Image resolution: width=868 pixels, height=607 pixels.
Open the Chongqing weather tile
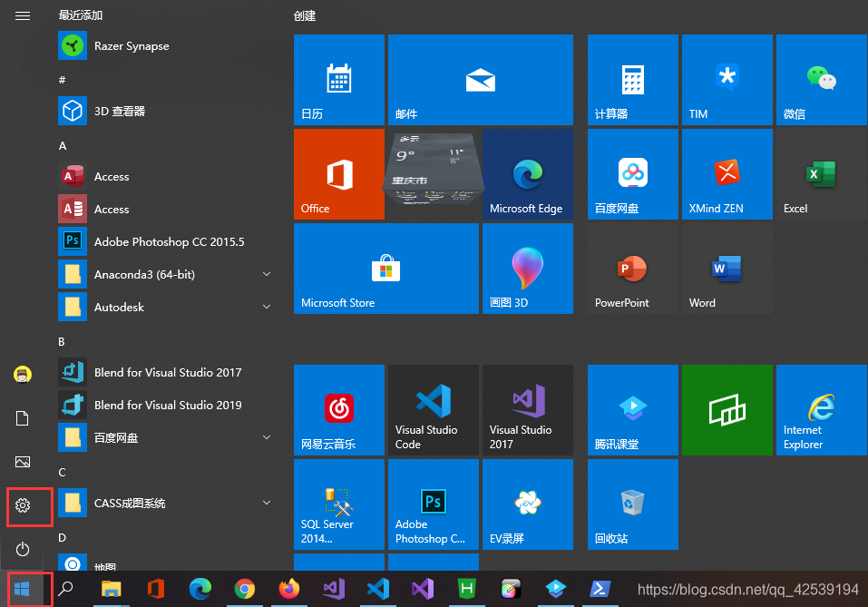tap(434, 169)
